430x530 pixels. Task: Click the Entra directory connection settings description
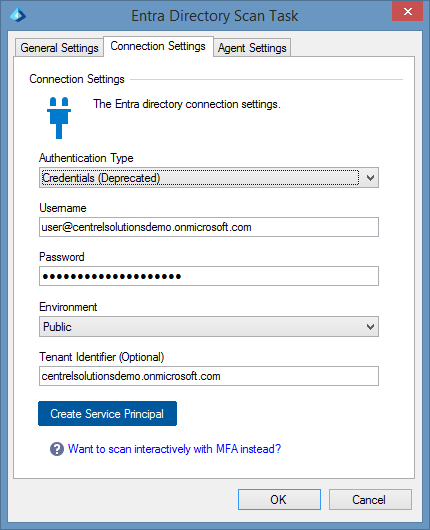[187, 104]
